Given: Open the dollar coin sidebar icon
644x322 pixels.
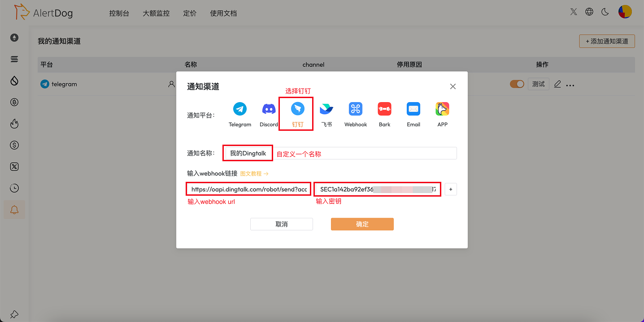Looking at the screenshot, I should (x=14, y=145).
